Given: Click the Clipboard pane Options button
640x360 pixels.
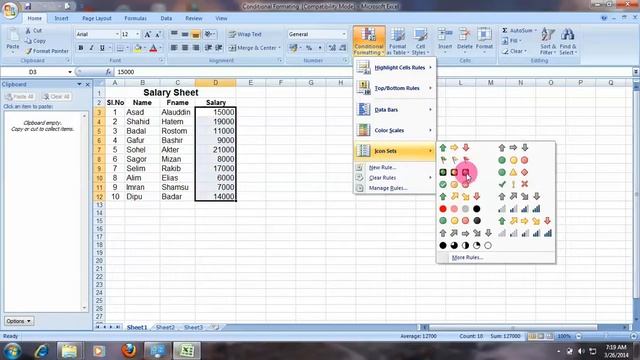Looking at the screenshot, I should tap(19, 321).
